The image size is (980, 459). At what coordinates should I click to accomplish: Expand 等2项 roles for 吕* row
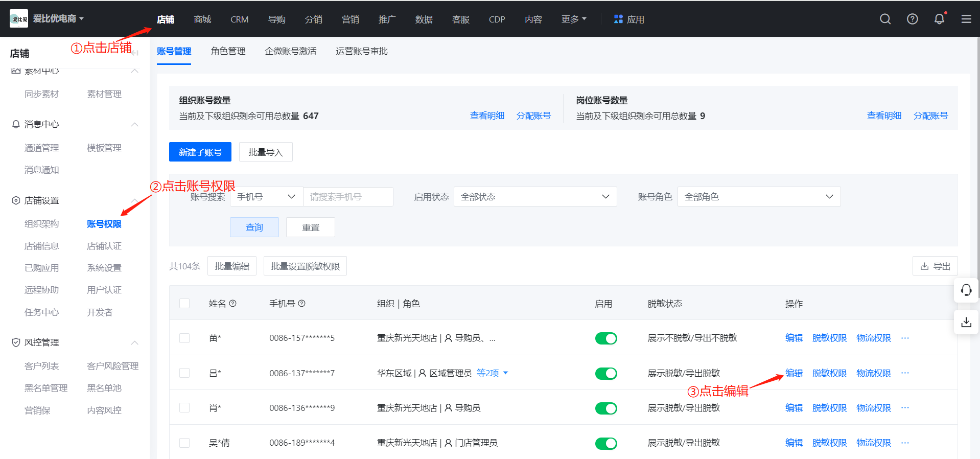pos(492,373)
